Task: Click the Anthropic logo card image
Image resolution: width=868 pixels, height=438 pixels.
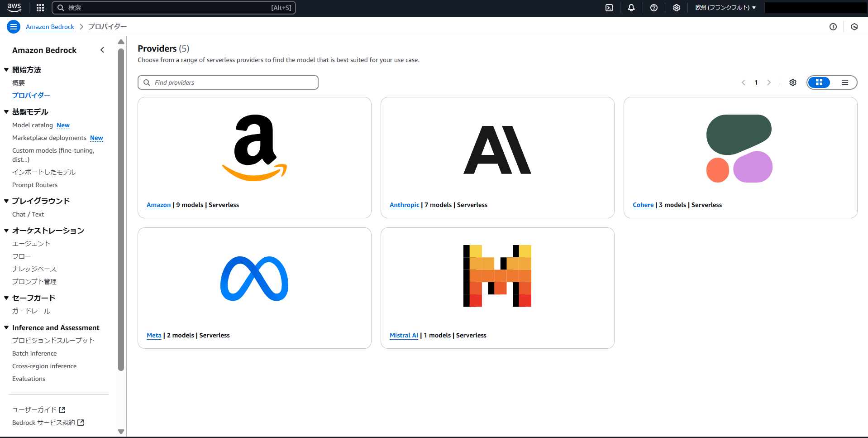Action: coord(497,150)
